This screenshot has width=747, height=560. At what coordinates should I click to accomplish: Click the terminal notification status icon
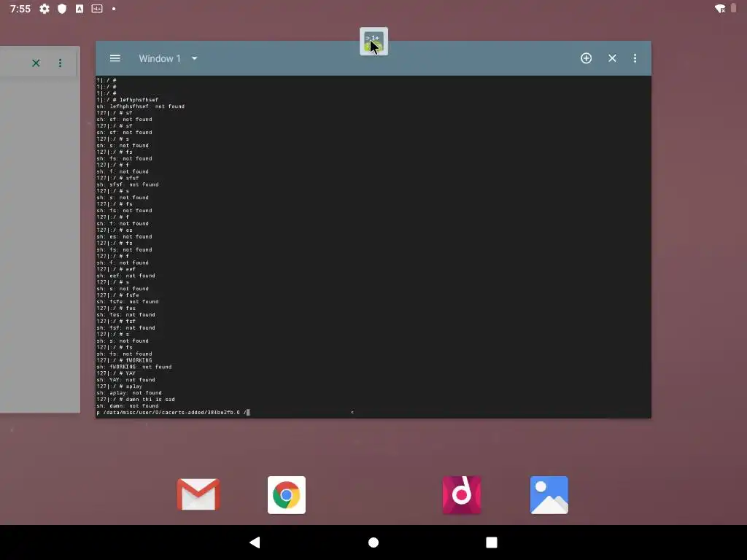[97, 9]
